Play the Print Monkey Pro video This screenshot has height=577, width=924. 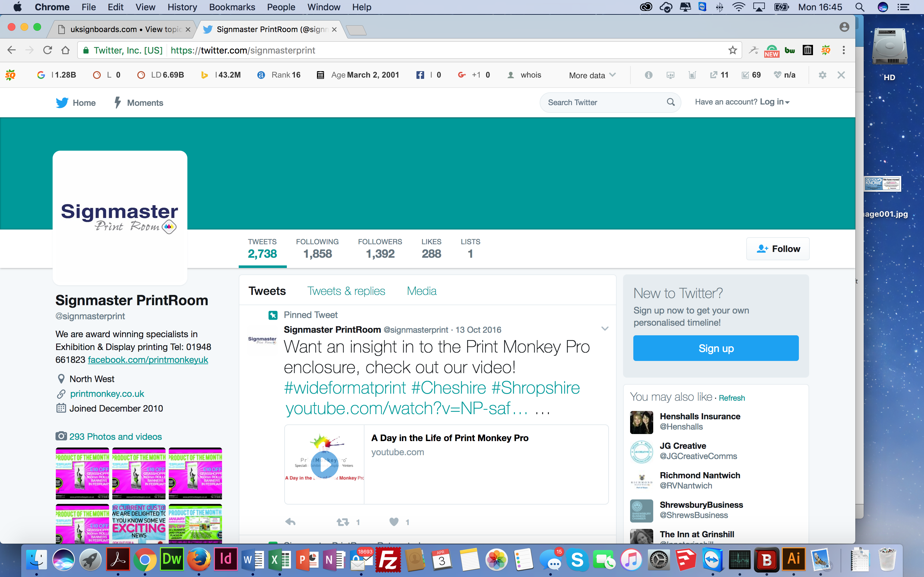click(x=324, y=464)
